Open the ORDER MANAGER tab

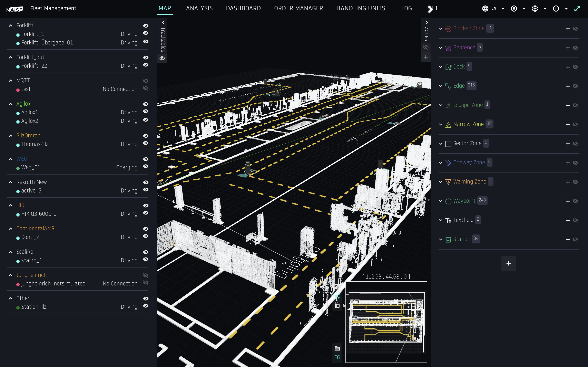point(298,9)
